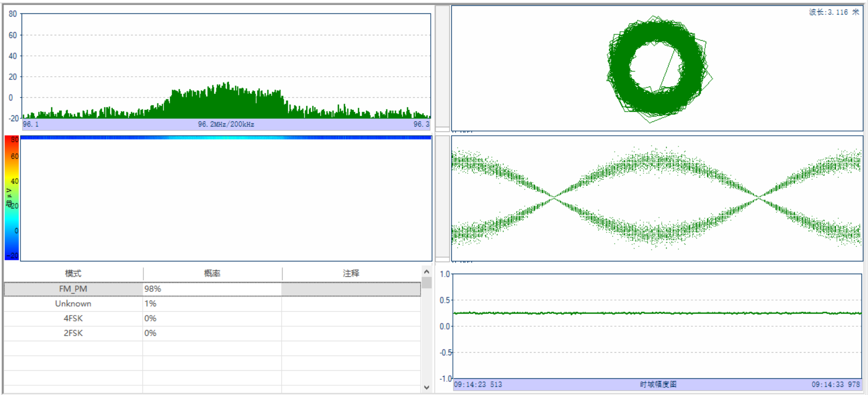
Task: Click the 波长:3.116 米 wavelength readout
Action: (834, 12)
